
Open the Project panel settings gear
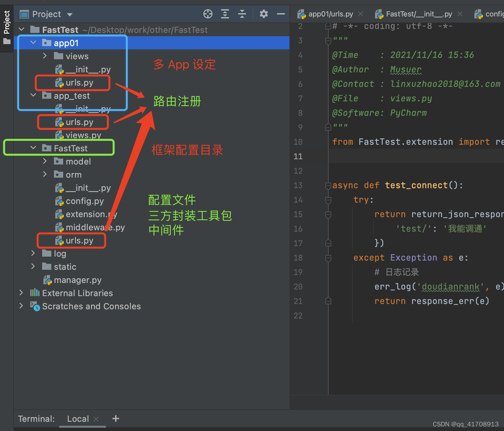click(264, 14)
